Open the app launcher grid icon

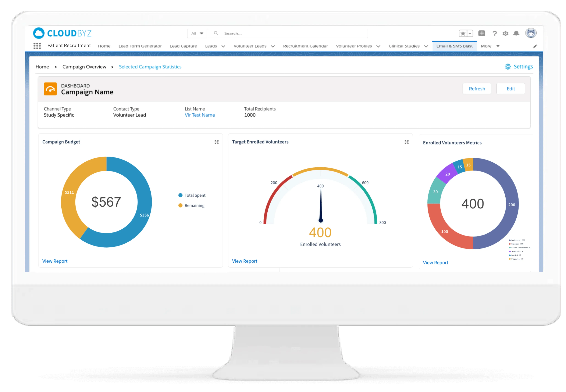37,46
